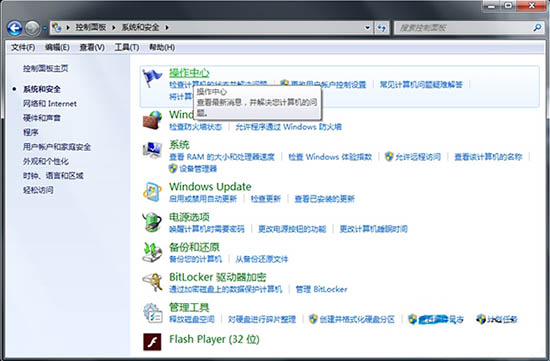Click the magnifier search icon

pos(537,27)
